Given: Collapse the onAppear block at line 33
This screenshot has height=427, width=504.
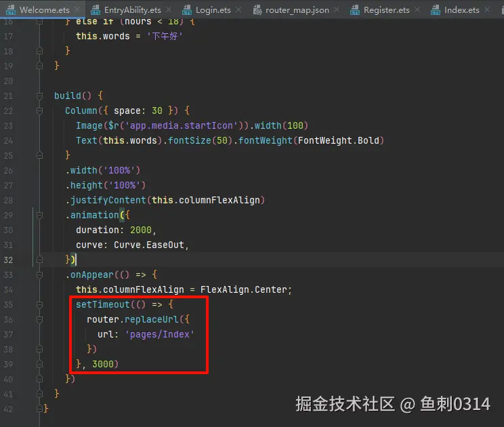Looking at the screenshot, I should click(39, 275).
